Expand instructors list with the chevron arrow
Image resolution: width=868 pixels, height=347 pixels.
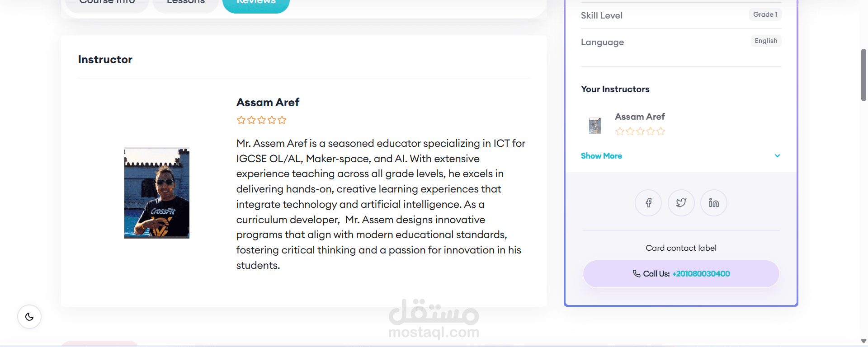pos(777,156)
